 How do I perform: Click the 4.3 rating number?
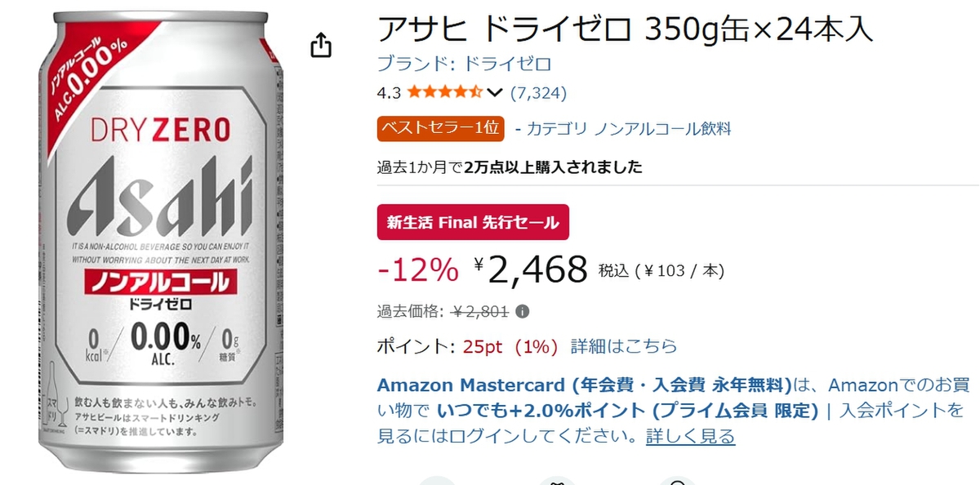tap(389, 92)
